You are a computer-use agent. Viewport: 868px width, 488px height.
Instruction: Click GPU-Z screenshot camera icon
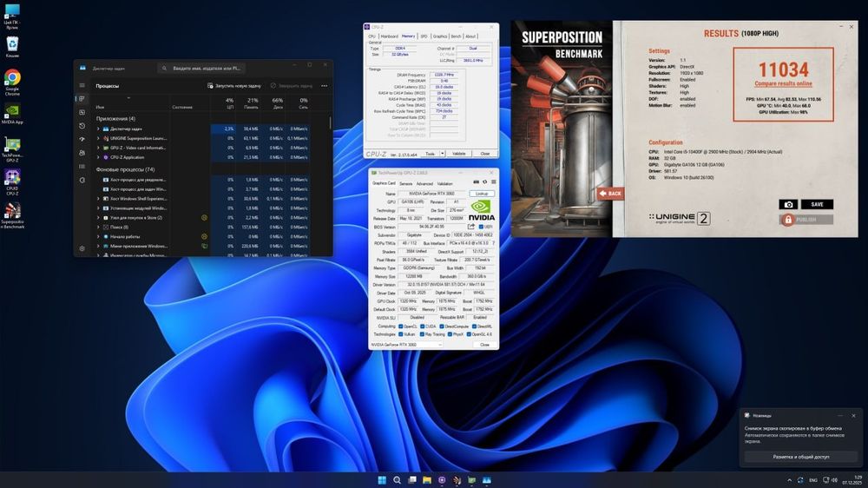click(x=476, y=182)
